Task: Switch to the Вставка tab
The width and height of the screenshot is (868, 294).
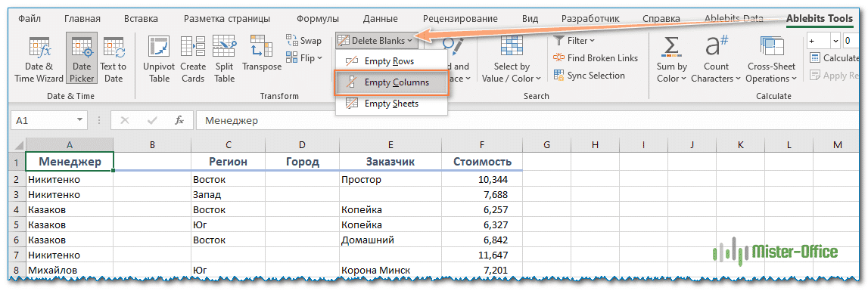Action: point(141,18)
